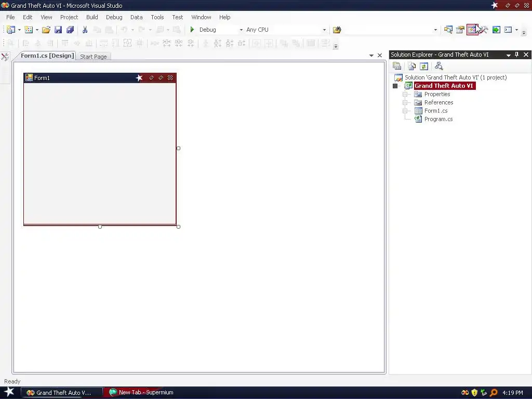Close the Form1.cs design document

tap(380, 55)
